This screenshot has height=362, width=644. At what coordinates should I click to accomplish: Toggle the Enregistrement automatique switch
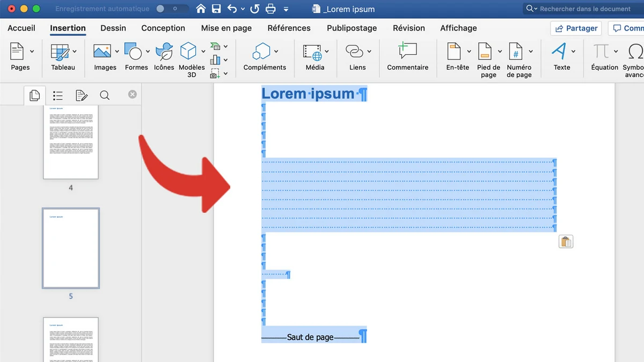[x=165, y=9]
